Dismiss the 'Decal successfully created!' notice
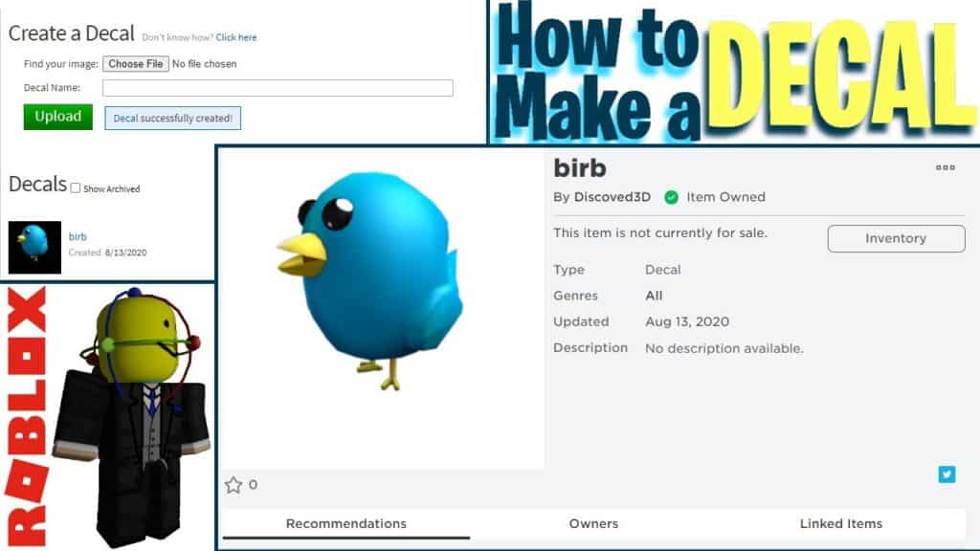 (172, 119)
